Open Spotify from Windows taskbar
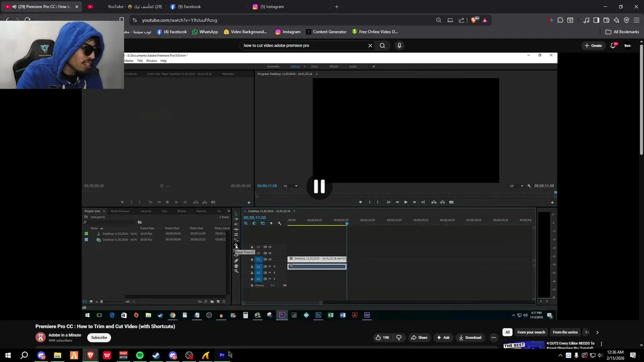 tap(140, 355)
